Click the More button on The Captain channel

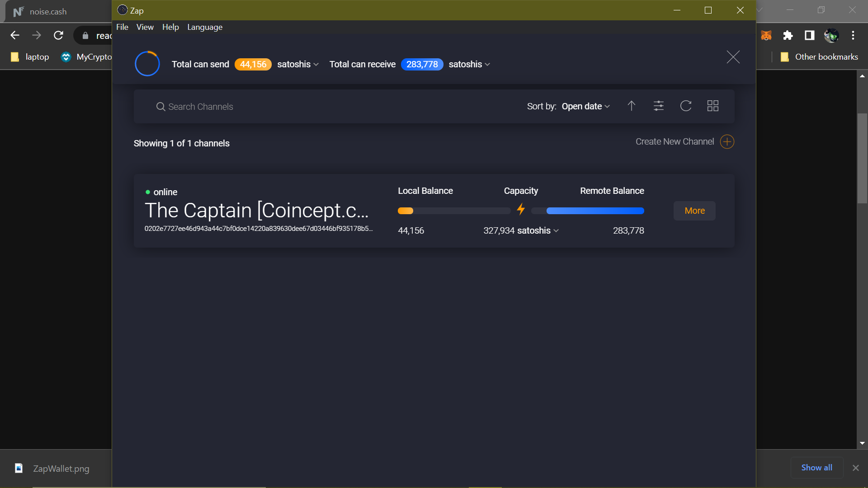tap(694, 211)
